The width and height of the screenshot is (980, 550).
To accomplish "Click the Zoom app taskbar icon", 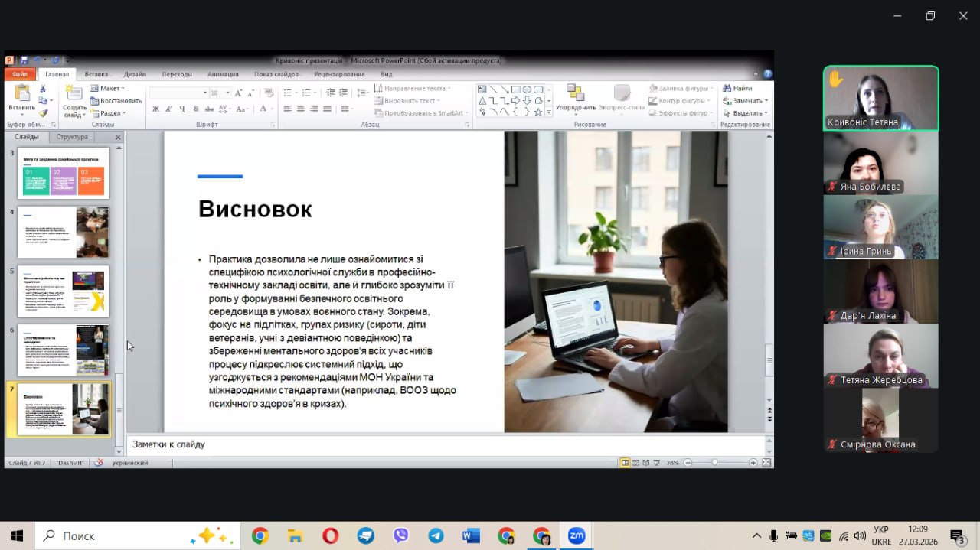I will tap(577, 536).
